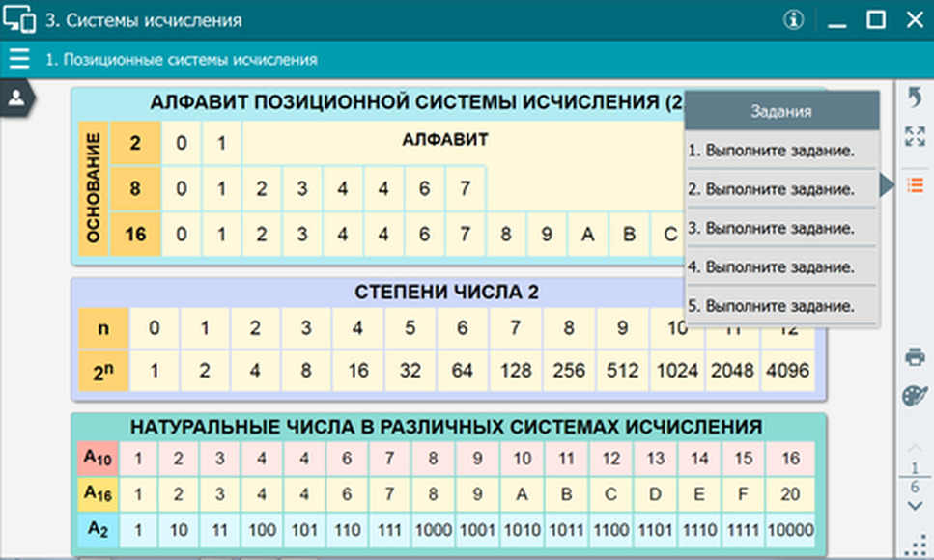Image resolution: width=934 pixels, height=560 pixels.
Task: Click the devices icon in title bar
Action: pyautogui.click(x=19, y=18)
